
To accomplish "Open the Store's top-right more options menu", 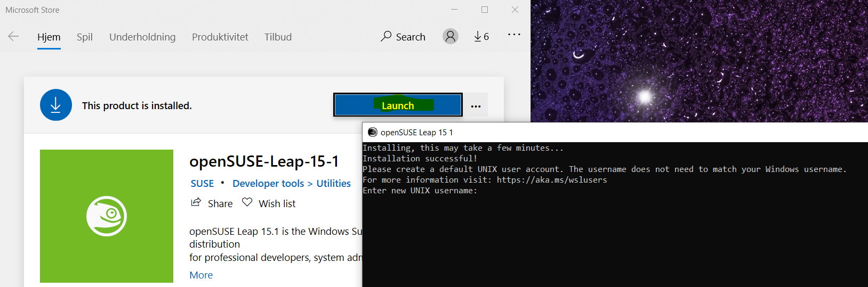I will pyautogui.click(x=514, y=35).
